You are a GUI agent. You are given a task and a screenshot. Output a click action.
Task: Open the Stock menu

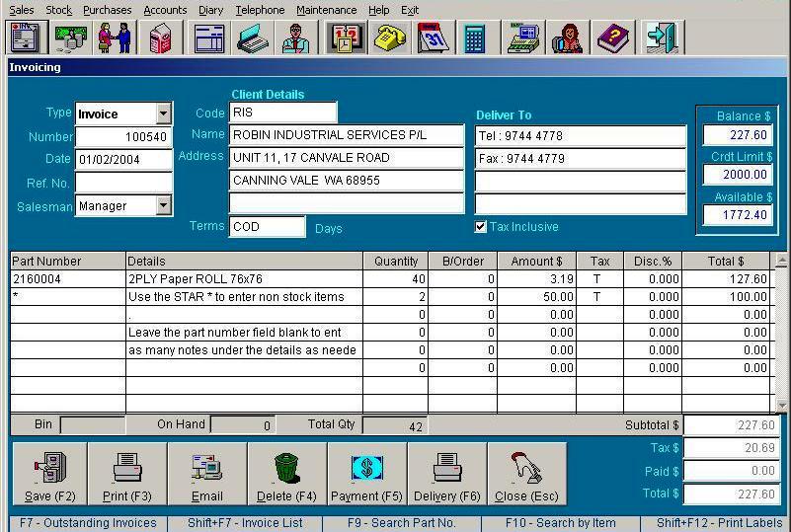(58, 10)
